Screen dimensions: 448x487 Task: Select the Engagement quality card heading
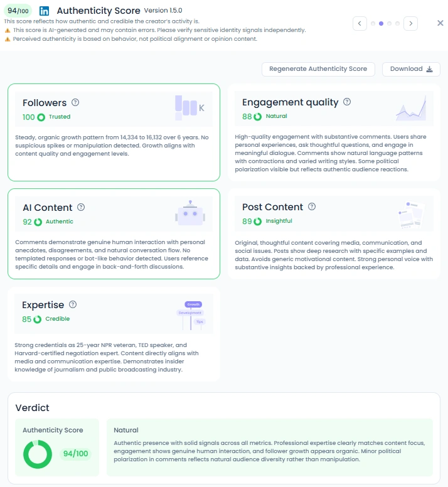point(291,102)
